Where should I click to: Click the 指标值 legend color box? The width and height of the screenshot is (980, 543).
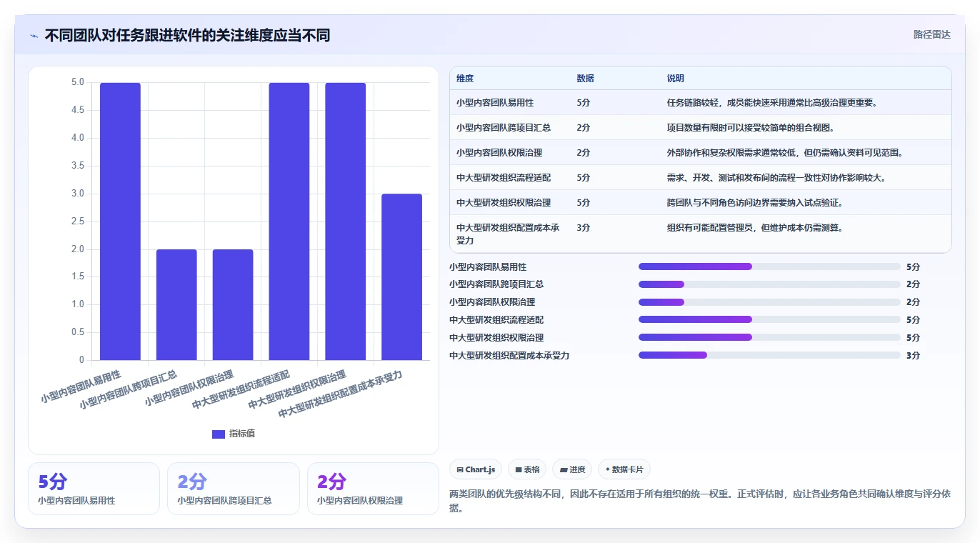coord(219,434)
